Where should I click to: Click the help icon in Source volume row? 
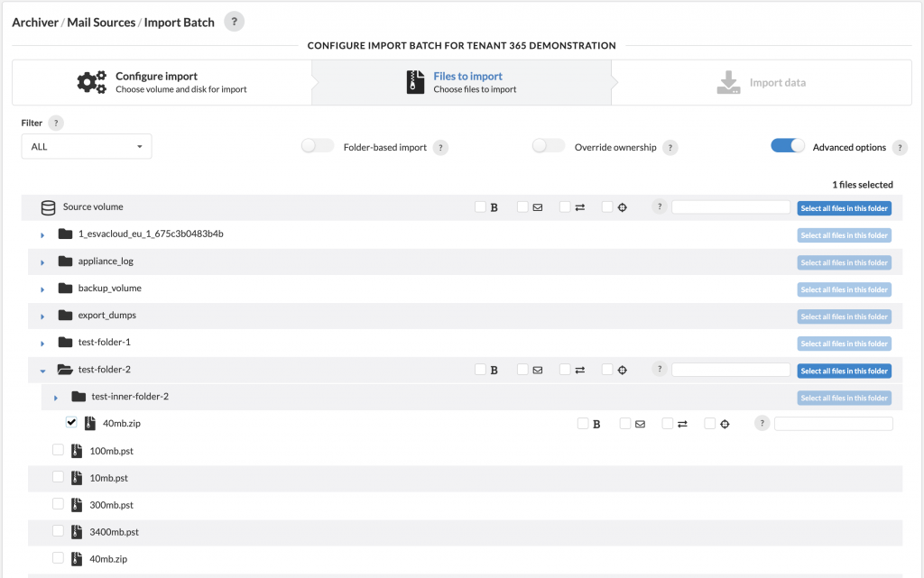coord(660,206)
